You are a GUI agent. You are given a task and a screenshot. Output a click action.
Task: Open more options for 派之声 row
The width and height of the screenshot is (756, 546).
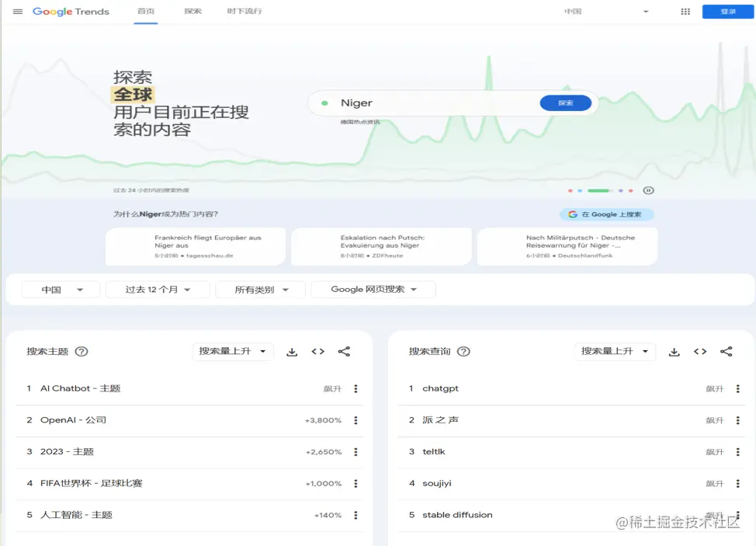tap(737, 421)
